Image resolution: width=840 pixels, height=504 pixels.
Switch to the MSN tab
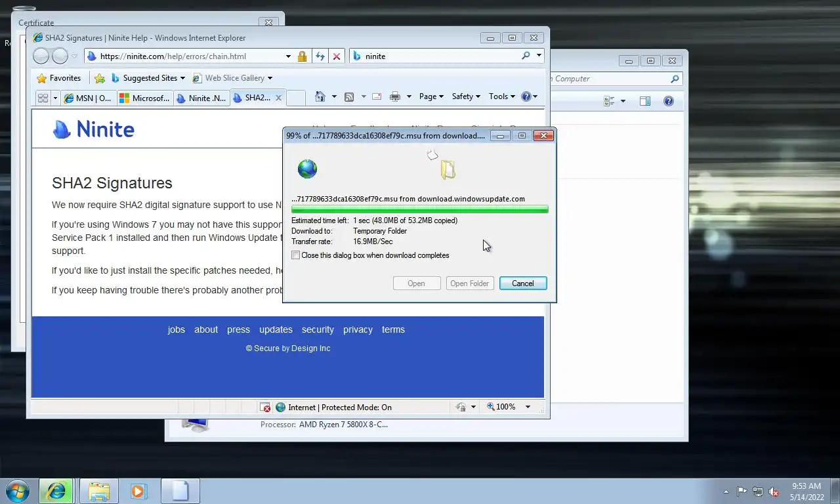[89, 98]
